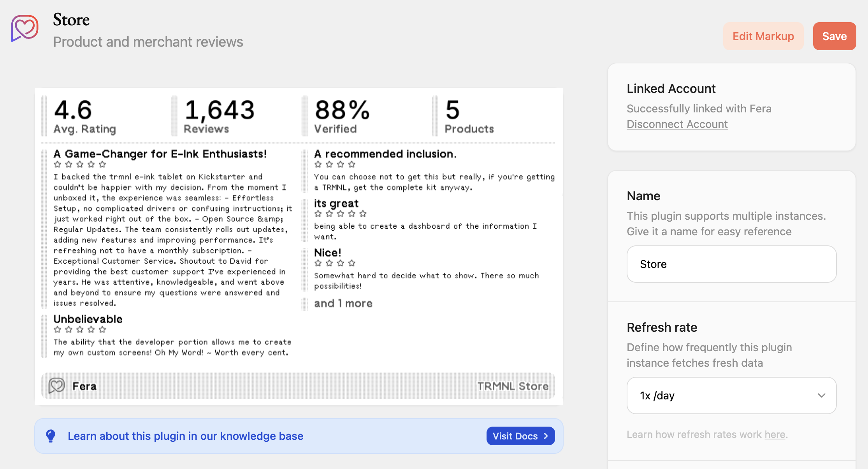Click star rating under 'Nice!' review
This screenshot has width=868, height=469.
point(335,263)
